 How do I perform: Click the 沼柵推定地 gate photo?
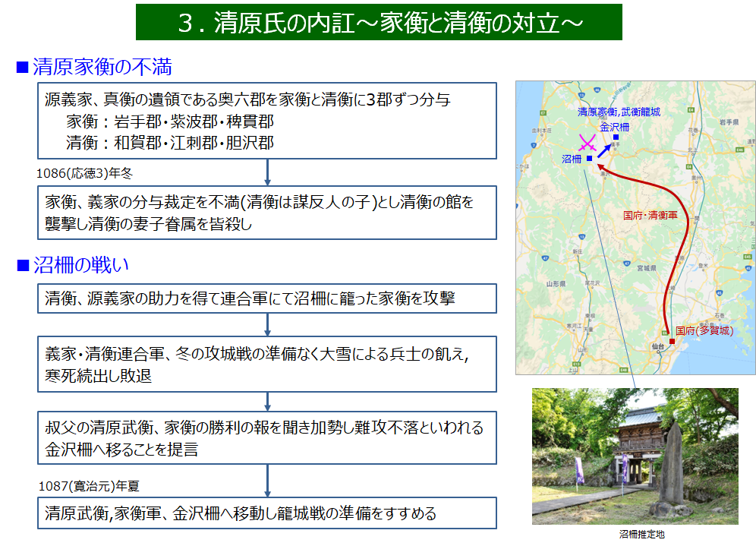coord(635,456)
